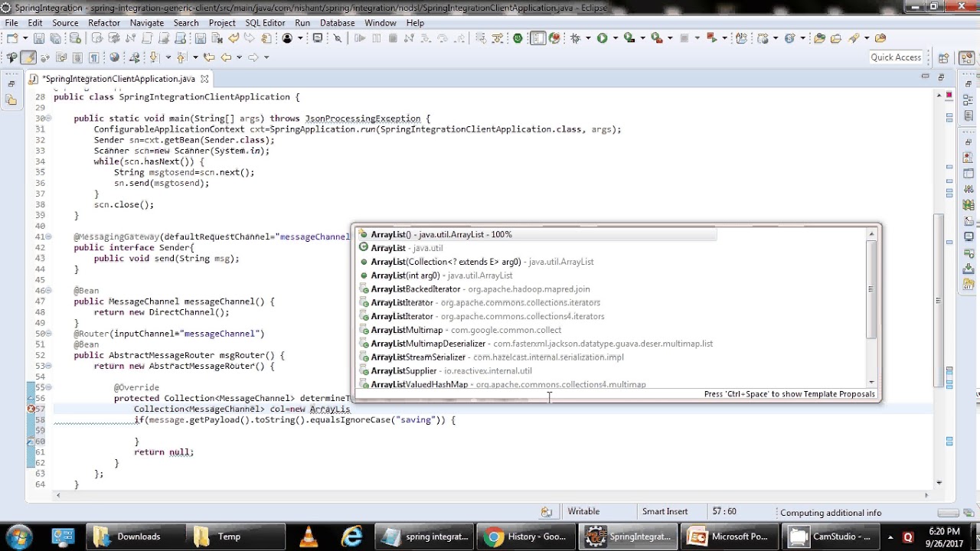Collapse the MessagingGateway block at line 41

pos(48,236)
